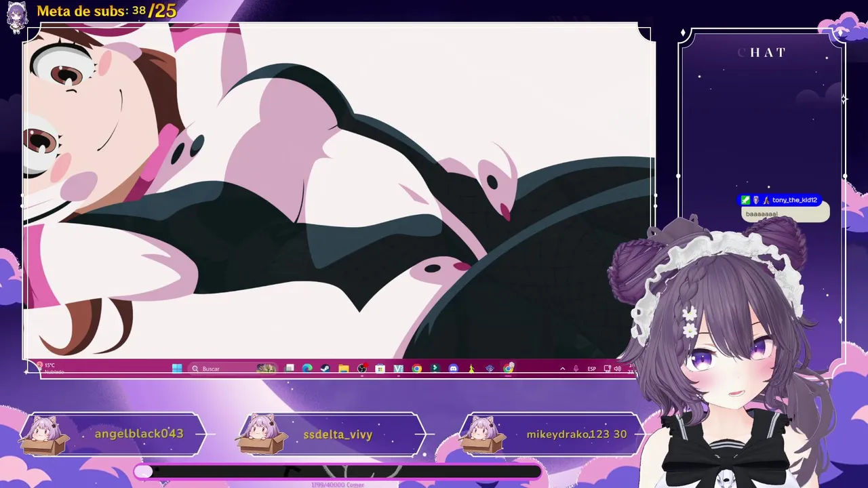Screen dimensions: 868x488
Task: Open the yellow figure app in taskbar
Action: point(471,368)
